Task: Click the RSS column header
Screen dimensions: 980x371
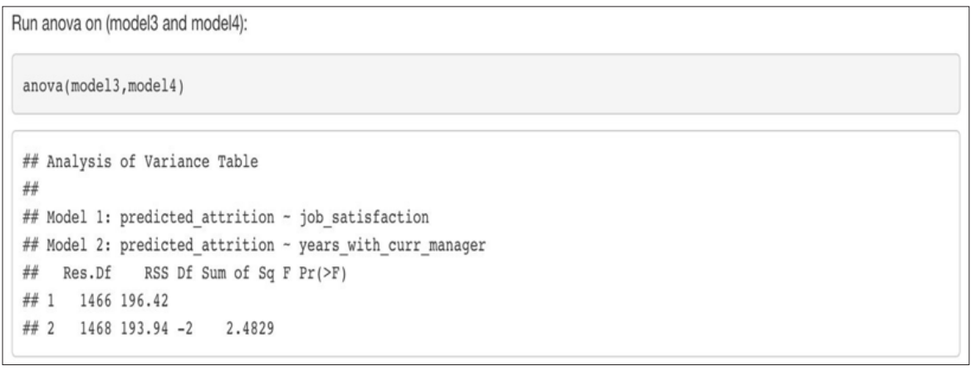Action: tap(154, 272)
